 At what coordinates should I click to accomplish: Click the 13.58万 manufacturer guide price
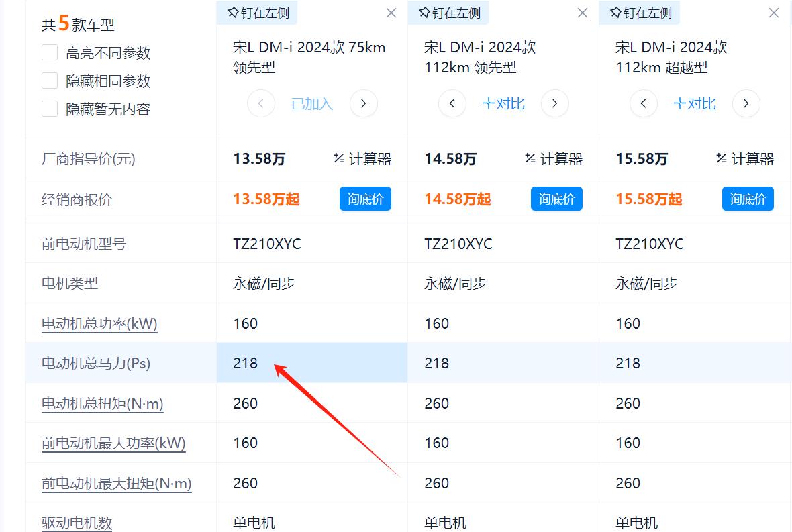pyautogui.click(x=259, y=159)
